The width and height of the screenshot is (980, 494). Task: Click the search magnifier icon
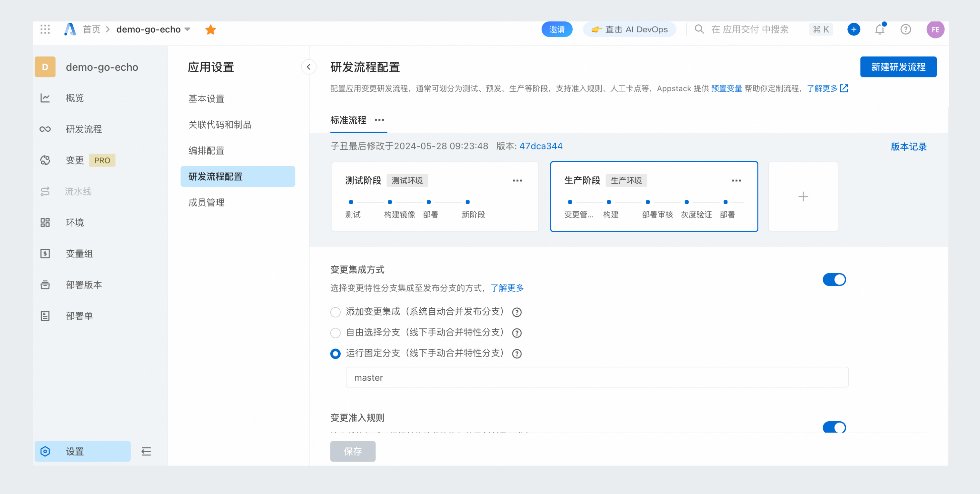pyautogui.click(x=699, y=29)
